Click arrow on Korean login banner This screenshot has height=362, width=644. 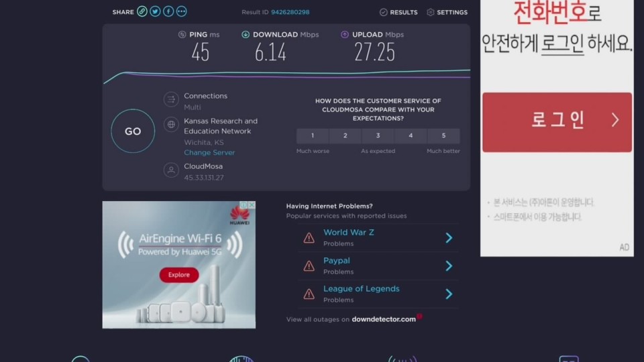pyautogui.click(x=615, y=120)
